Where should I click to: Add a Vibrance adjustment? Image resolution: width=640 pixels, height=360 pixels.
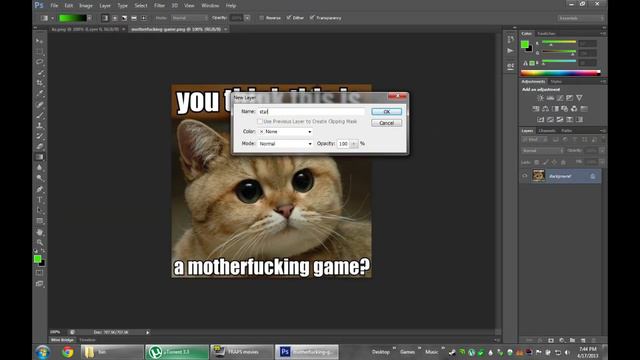click(x=579, y=98)
